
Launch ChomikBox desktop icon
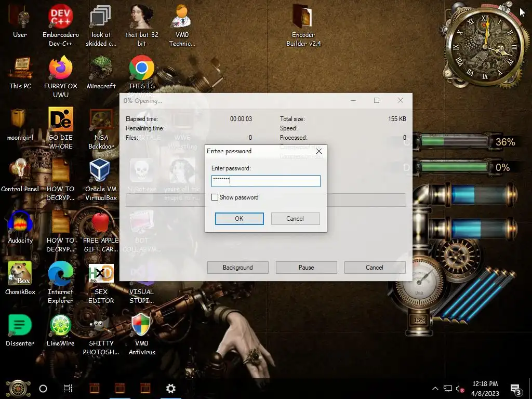20,278
